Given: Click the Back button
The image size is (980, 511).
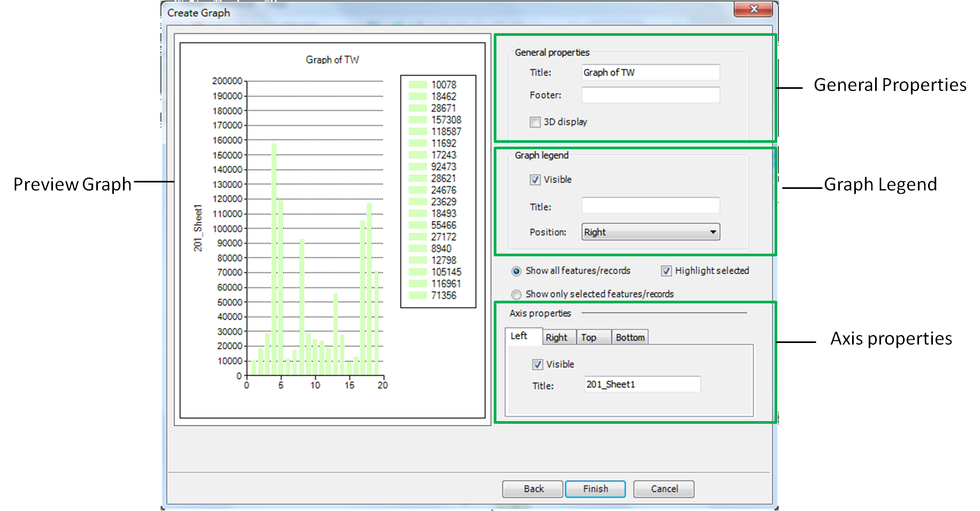Looking at the screenshot, I should [533, 489].
